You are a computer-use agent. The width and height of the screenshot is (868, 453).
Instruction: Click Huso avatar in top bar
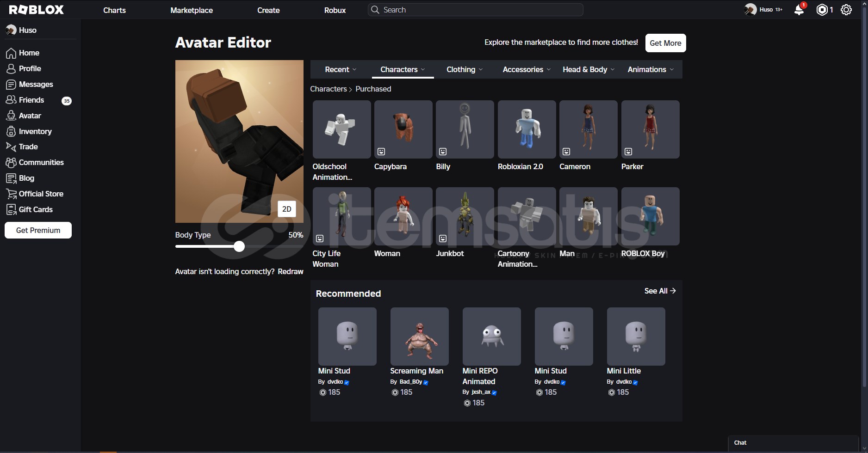[x=750, y=10]
